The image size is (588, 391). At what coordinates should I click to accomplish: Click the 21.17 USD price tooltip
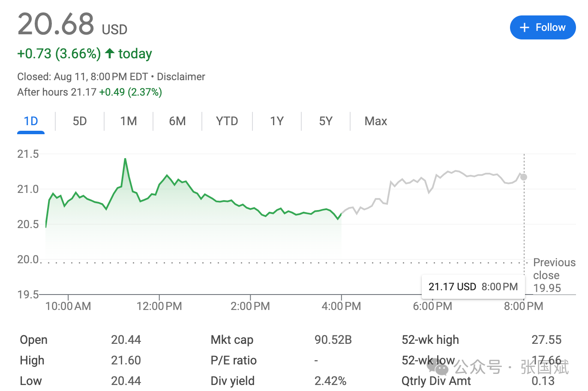coord(473,286)
